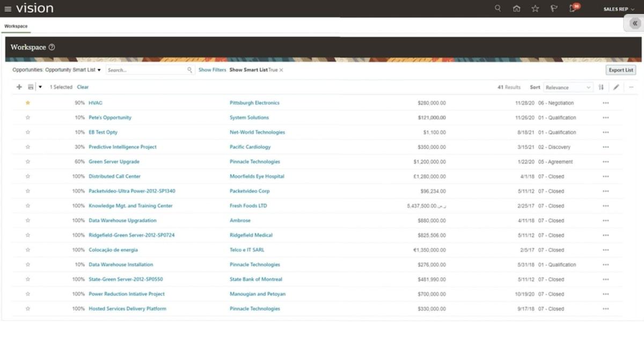Click the search magnifier in header

tap(498, 9)
